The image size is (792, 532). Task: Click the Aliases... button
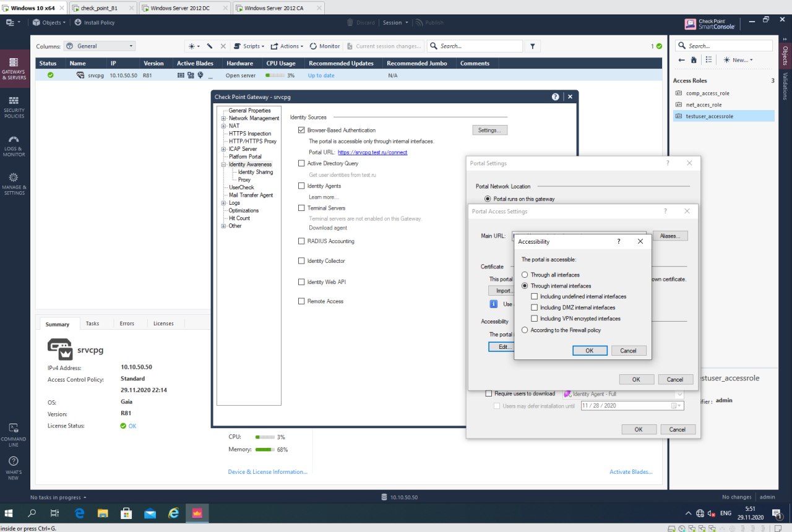click(669, 236)
